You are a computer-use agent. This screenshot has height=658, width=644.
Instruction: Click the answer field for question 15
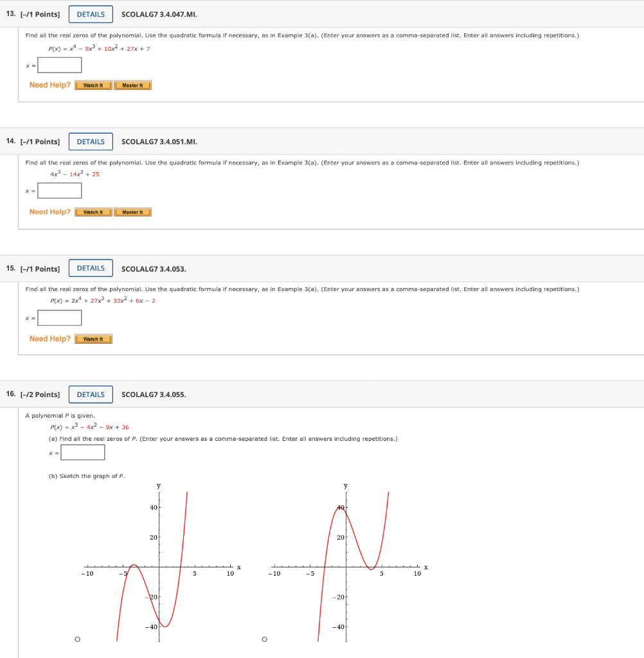click(x=58, y=317)
